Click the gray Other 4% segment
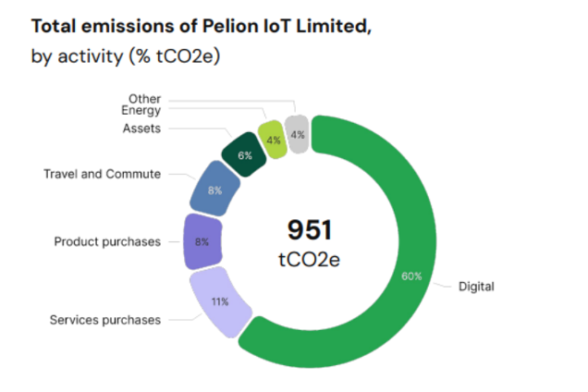 click(297, 134)
